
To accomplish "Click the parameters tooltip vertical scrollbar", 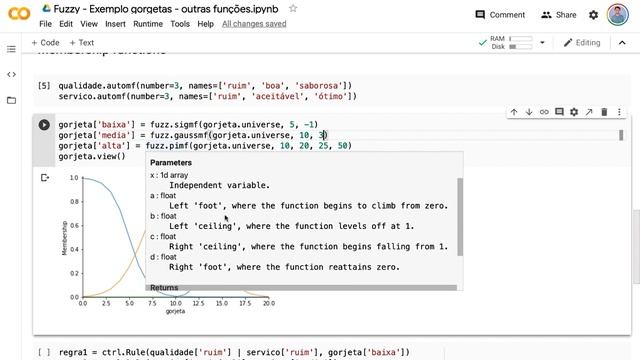I will point(460,216).
